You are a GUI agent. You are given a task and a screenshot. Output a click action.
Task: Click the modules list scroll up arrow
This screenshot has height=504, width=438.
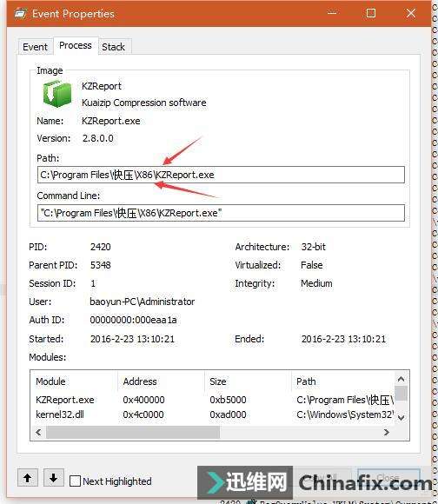[x=401, y=379]
